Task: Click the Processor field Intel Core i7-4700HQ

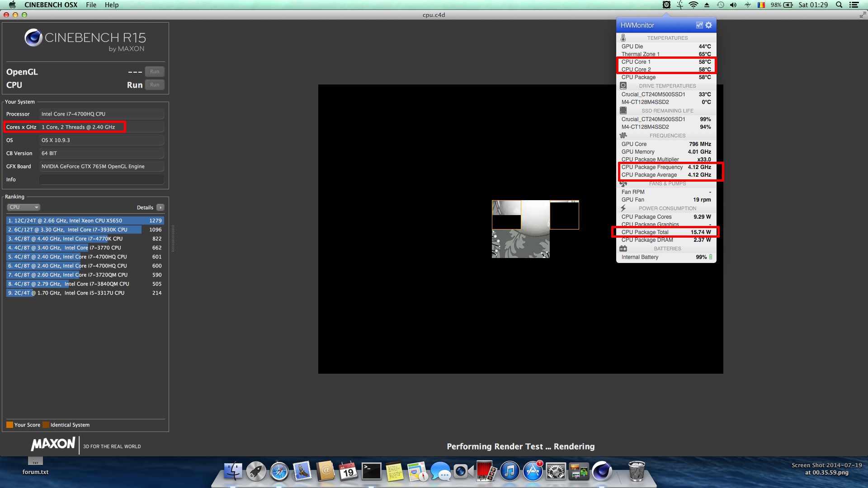Action: pos(101,114)
